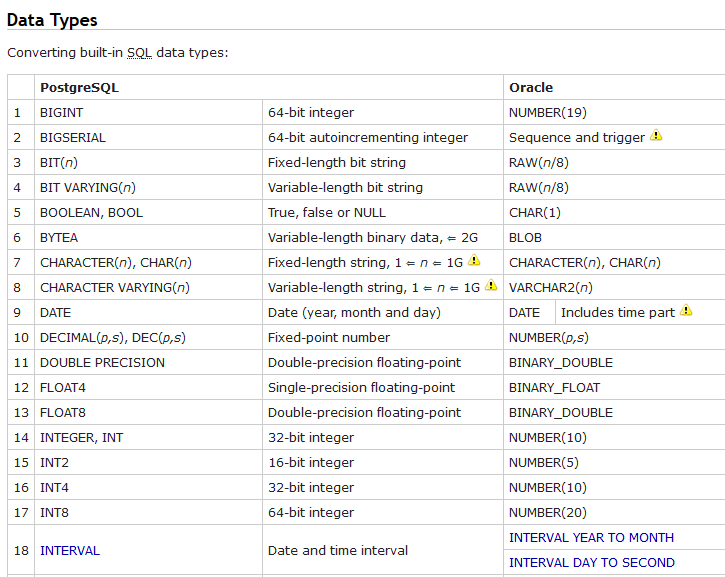This screenshot has height=577, width=725.
Task: Select the CHARACTER(n), CHAR(n) PostgreSQL cell
Action: coord(148,262)
